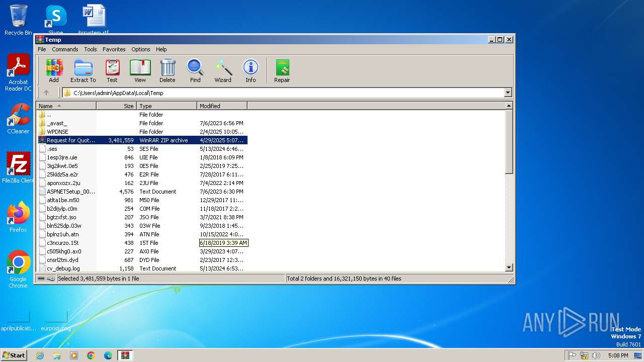Click the Add toolbar icon
644x362 pixels.
[x=54, y=70]
